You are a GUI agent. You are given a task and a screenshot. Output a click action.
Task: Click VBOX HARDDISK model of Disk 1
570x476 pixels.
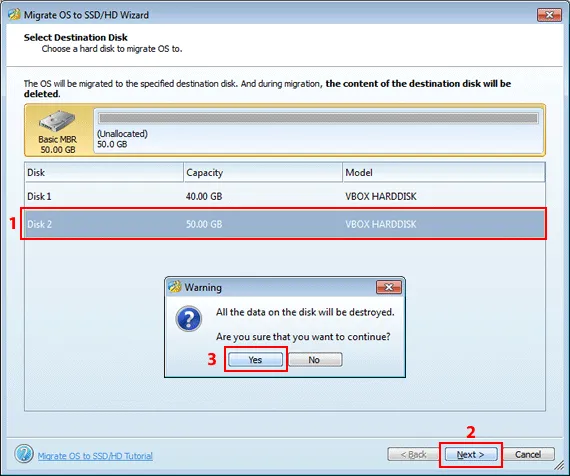[381, 196]
